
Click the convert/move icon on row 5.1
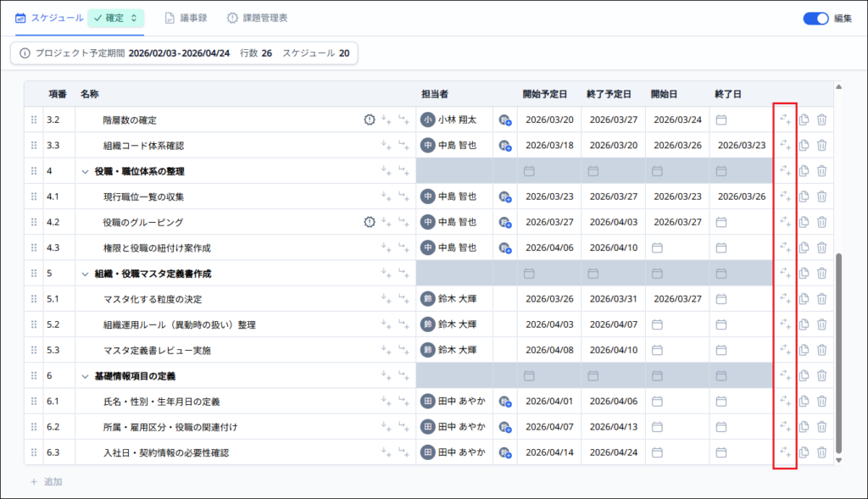point(785,299)
